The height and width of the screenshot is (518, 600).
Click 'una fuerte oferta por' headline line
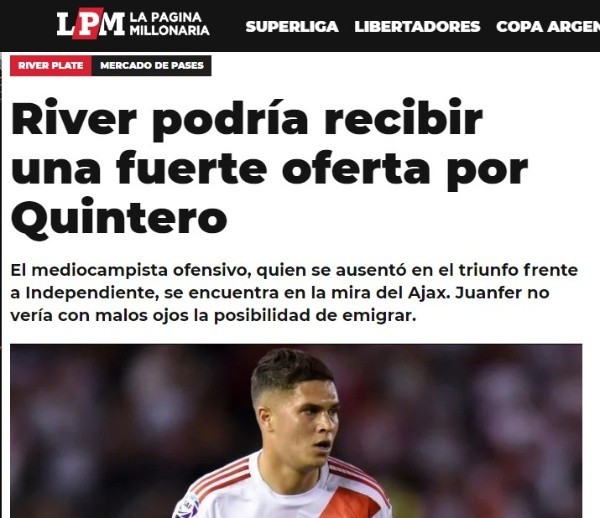[x=269, y=169]
